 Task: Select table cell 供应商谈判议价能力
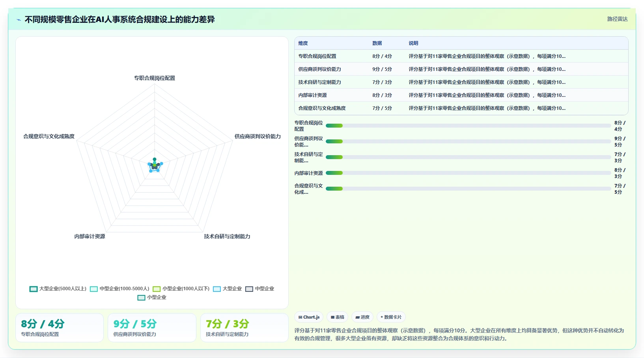tap(320, 69)
